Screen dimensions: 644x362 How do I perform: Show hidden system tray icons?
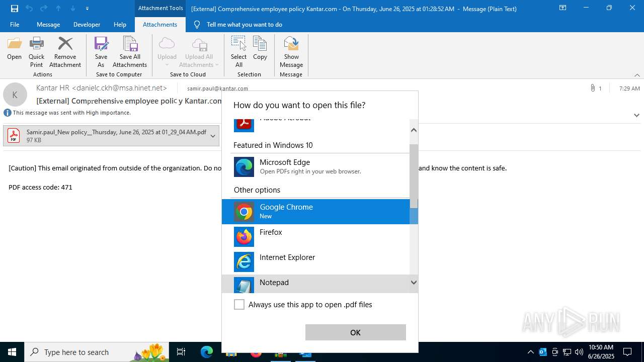(530, 352)
